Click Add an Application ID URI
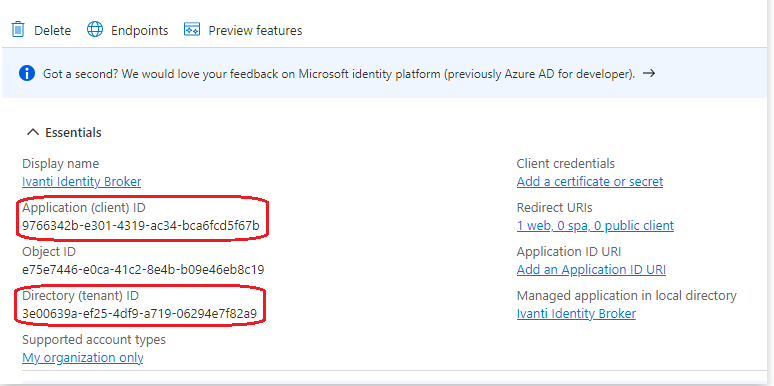774x386 pixels. (x=591, y=270)
